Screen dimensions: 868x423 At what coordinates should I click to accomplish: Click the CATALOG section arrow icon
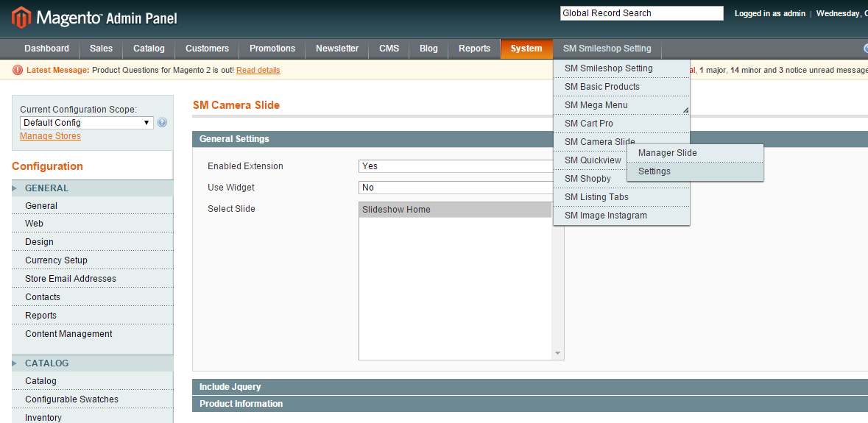tap(15, 363)
